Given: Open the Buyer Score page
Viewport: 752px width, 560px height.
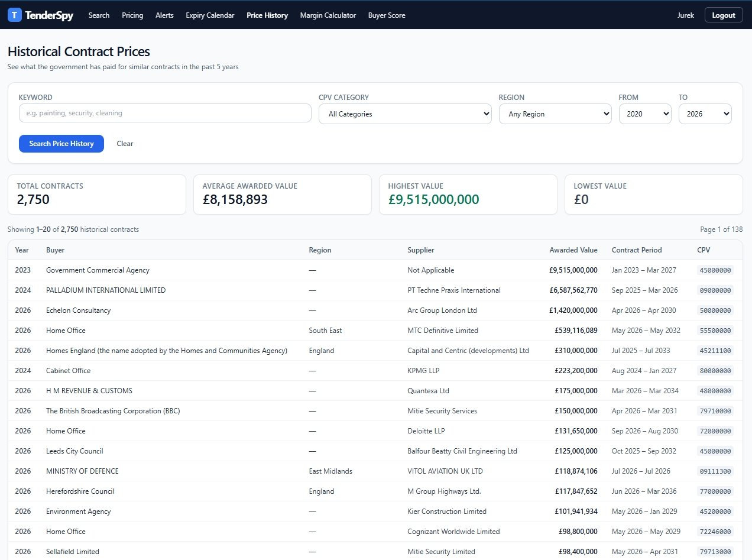Looking at the screenshot, I should [387, 15].
